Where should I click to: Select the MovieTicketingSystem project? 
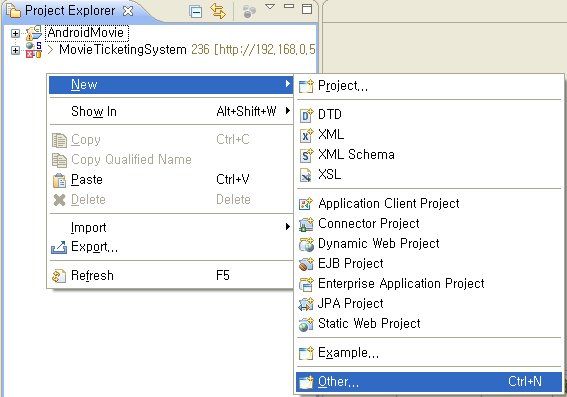123,50
